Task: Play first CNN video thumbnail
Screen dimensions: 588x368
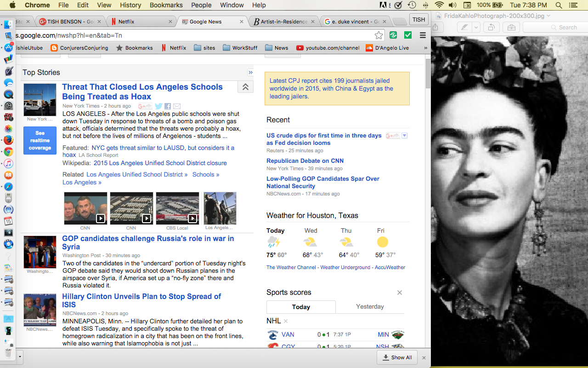Action: 85,208
